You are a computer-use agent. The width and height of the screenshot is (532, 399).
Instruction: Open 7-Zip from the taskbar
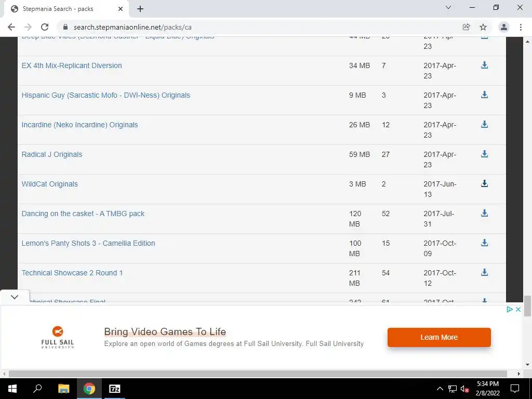pos(115,389)
